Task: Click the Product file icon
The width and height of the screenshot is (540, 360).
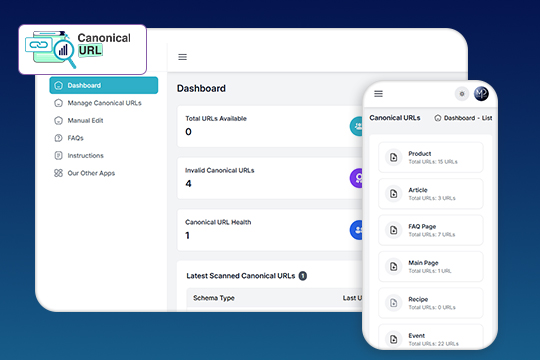Action: (393, 157)
